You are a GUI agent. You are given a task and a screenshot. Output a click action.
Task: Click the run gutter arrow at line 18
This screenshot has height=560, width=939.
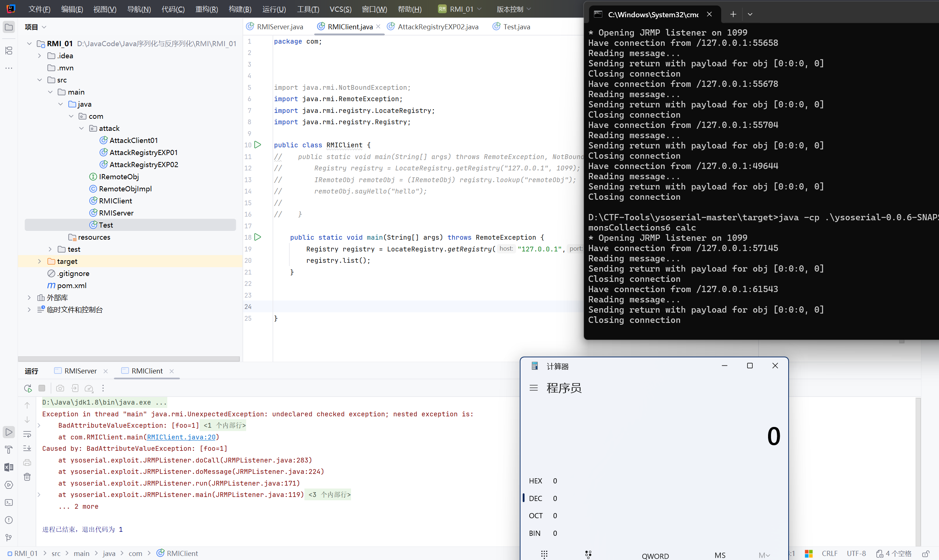(258, 237)
